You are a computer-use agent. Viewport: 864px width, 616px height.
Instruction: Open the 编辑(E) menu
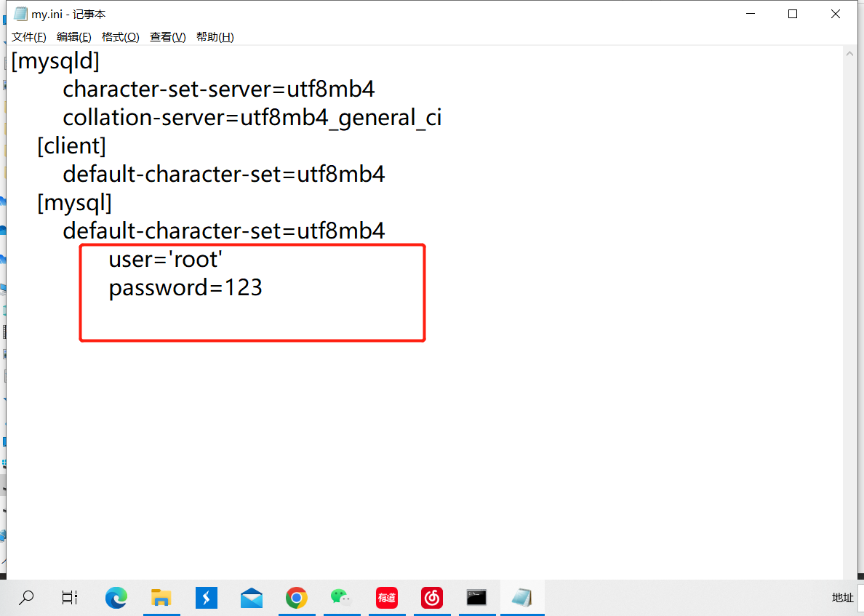pos(74,37)
